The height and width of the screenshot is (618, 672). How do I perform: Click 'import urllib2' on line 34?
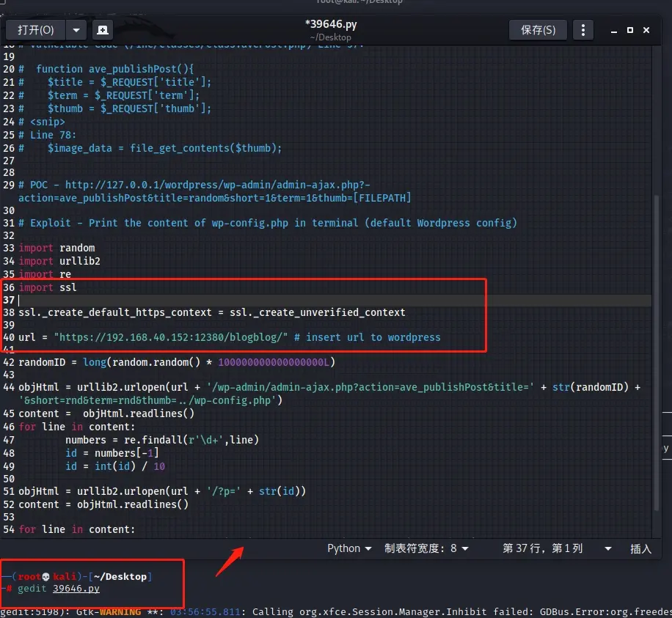[x=59, y=261]
